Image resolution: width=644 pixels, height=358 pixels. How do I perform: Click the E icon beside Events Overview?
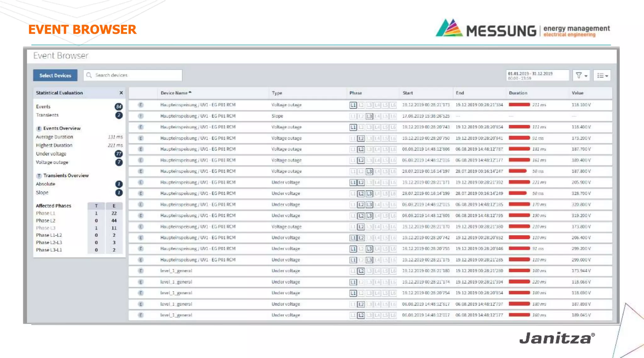[39, 129]
